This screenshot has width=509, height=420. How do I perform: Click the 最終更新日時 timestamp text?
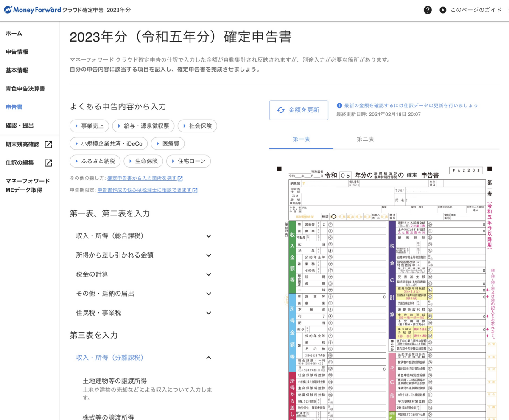coord(378,114)
